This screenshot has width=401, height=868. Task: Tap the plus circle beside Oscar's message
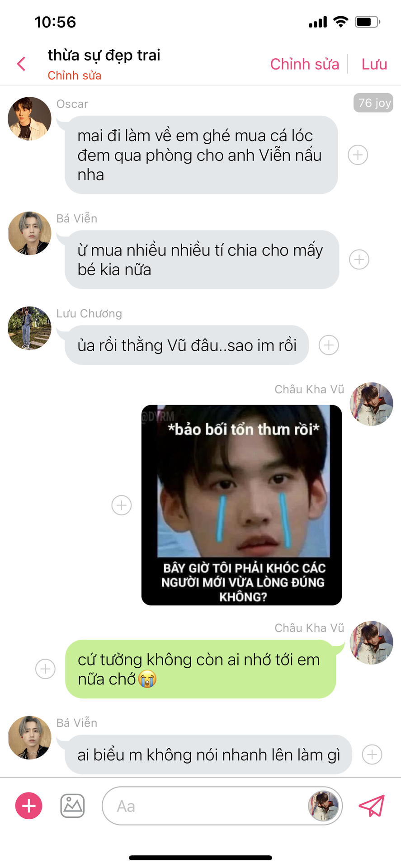tap(358, 155)
